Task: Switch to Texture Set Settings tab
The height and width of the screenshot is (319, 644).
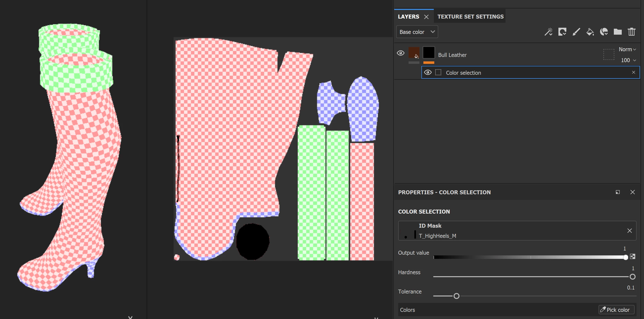Action: pyautogui.click(x=470, y=17)
